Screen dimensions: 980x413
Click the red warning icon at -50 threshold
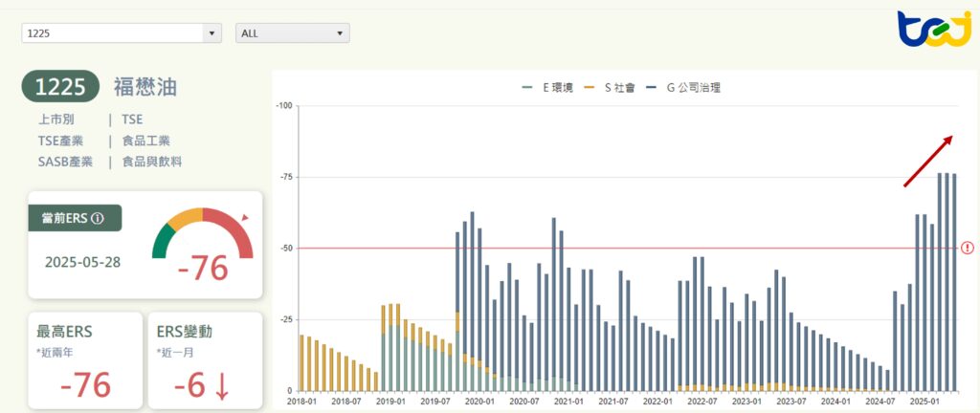pos(968,249)
